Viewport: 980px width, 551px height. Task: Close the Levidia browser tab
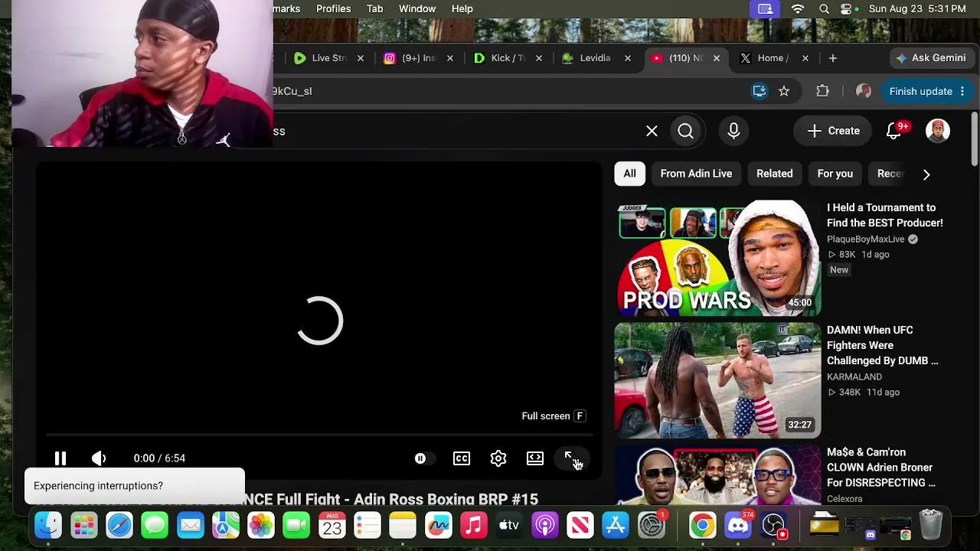(628, 58)
